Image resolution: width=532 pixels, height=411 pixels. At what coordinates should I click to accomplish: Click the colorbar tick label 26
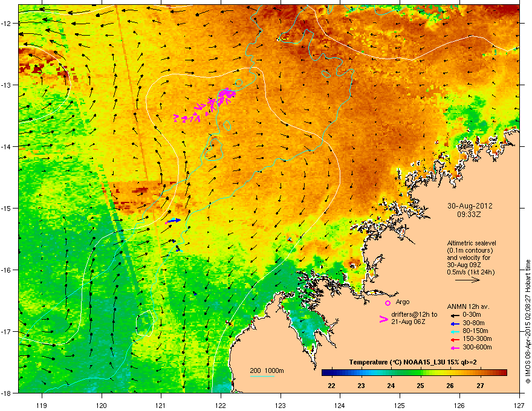click(x=450, y=386)
